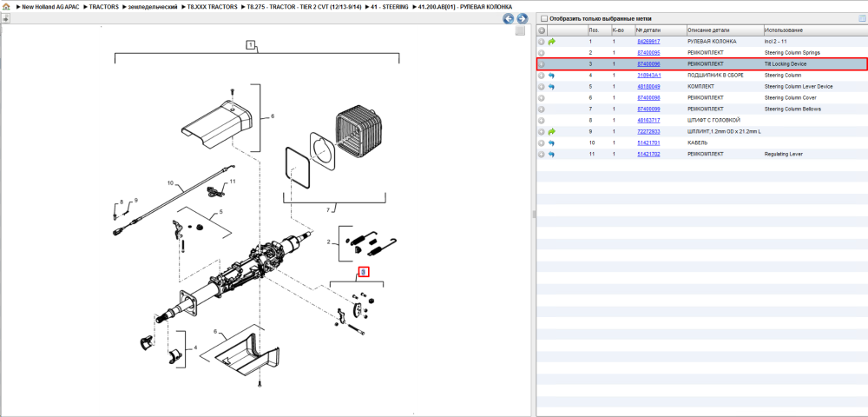868x417 pixels.
Task: Go to the previous diagram with the left arrow
Action: pyautogui.click(x=508, y=19)
